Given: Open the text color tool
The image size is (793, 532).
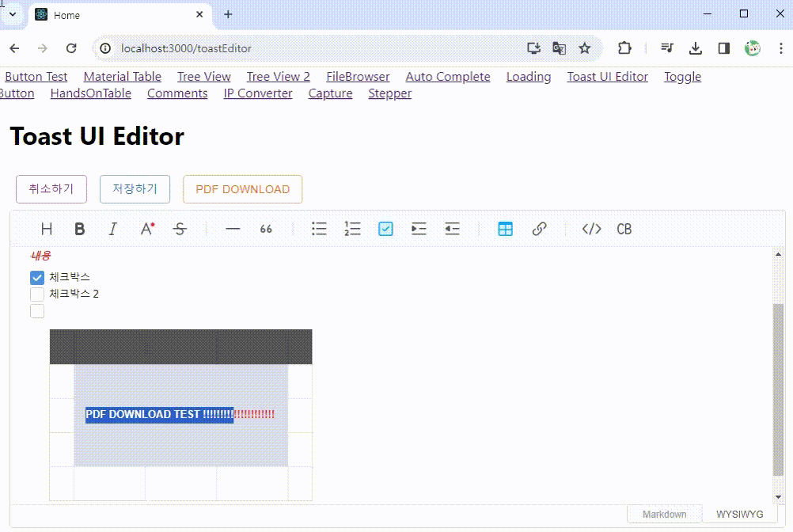Looking at the screenshot, I should (146, 229).
